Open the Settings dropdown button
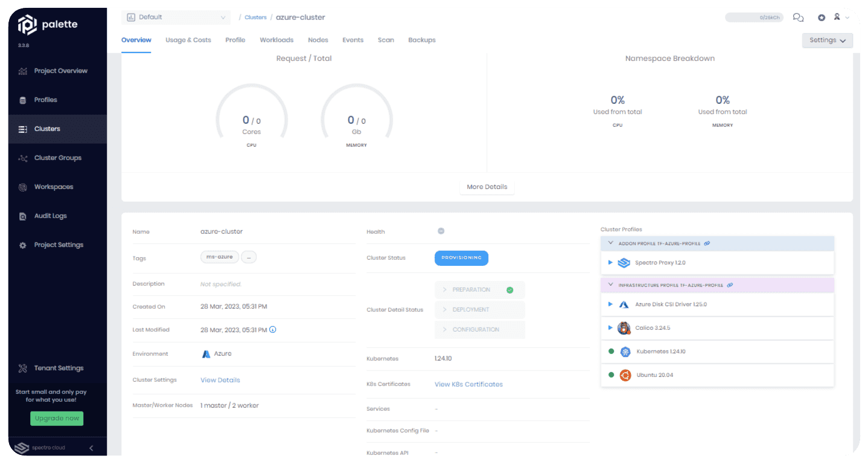 coord(827,40)
